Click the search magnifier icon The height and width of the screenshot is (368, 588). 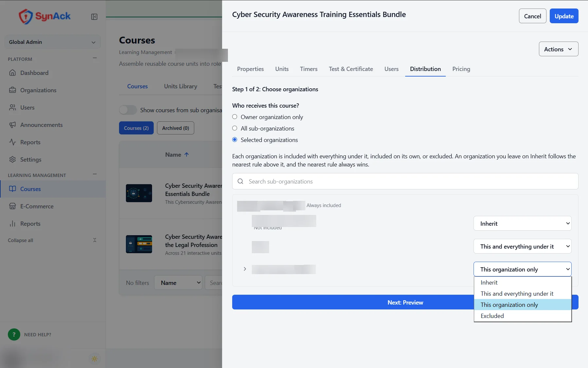(x=240, y=181)
